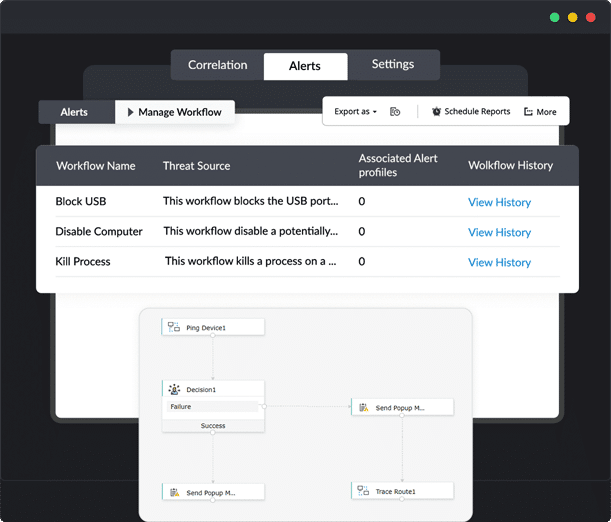Expand the Manage Workflow triangle
Image resolution: width=611 pixels, height=522 pixels.
[x=131, y=112]
